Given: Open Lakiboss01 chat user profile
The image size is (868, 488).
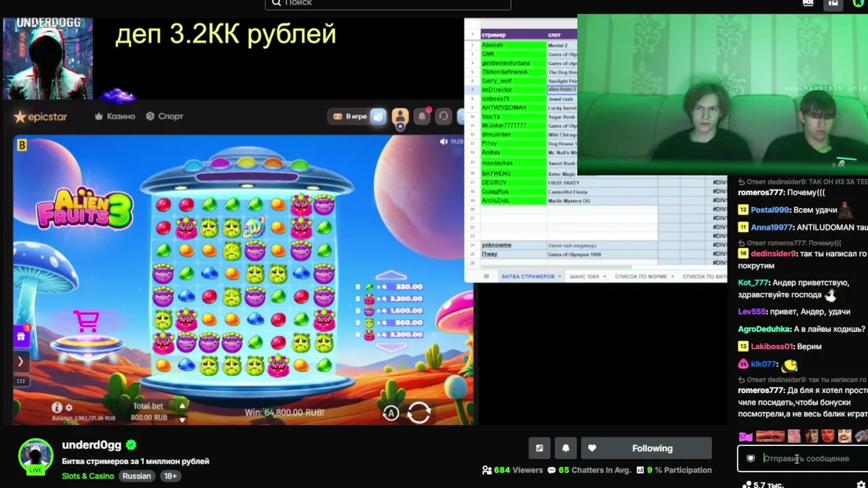Looking at the screenshot, I should (x=772, y=346).
